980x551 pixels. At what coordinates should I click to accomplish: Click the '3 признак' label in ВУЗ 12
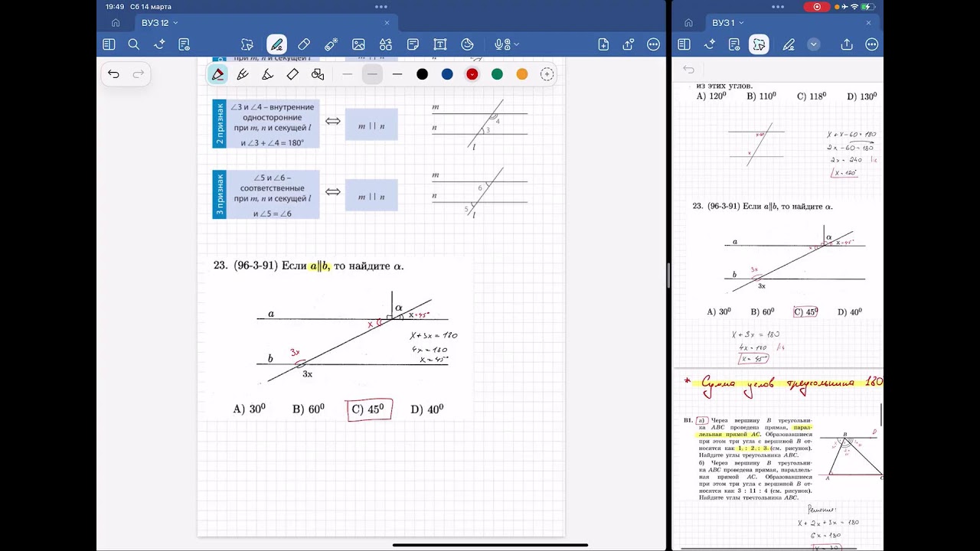[220, 194]
